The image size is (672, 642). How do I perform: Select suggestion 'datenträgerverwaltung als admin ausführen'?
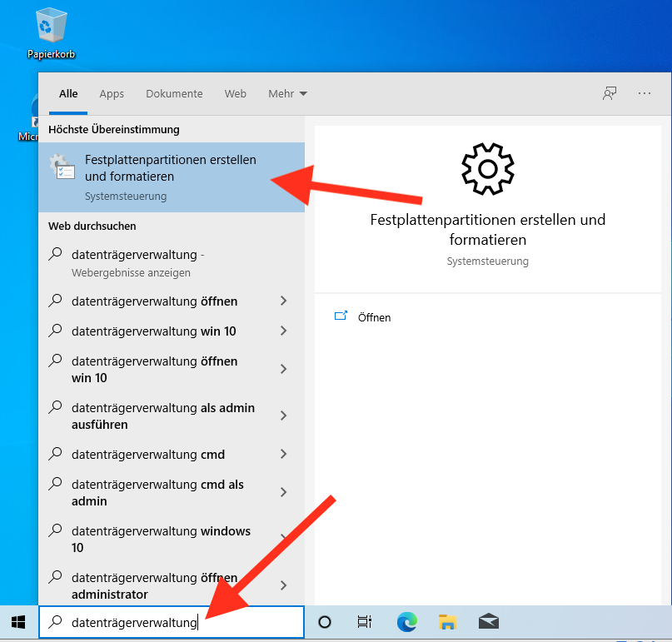[x=172, y=416]
